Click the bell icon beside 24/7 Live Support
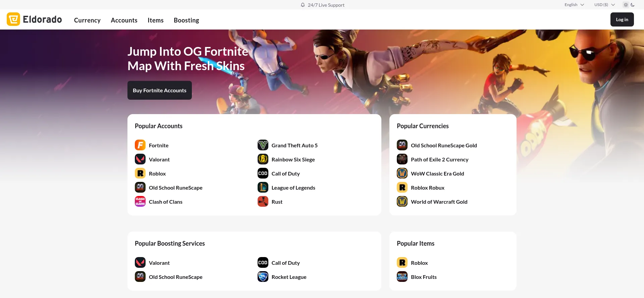Screen dimensions: 644x298 [x=303, y=5]
